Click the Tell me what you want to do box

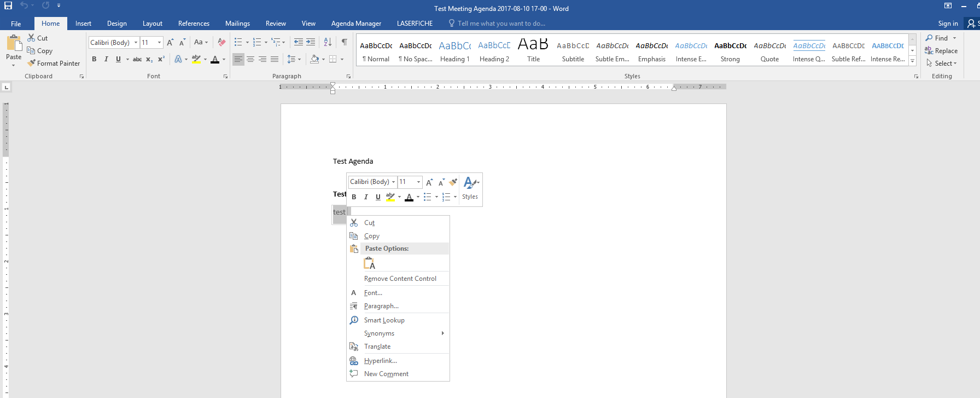(500, 24)
